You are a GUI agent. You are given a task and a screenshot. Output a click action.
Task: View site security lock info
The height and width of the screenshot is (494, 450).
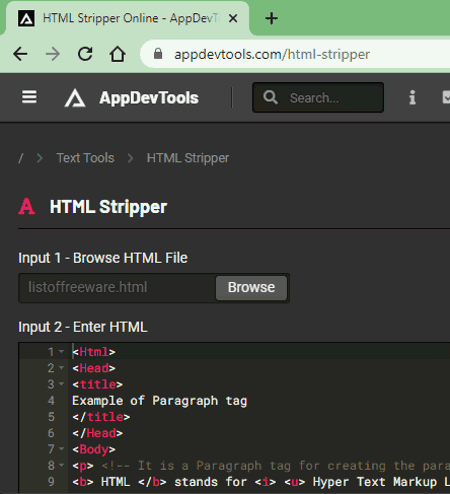158,54
